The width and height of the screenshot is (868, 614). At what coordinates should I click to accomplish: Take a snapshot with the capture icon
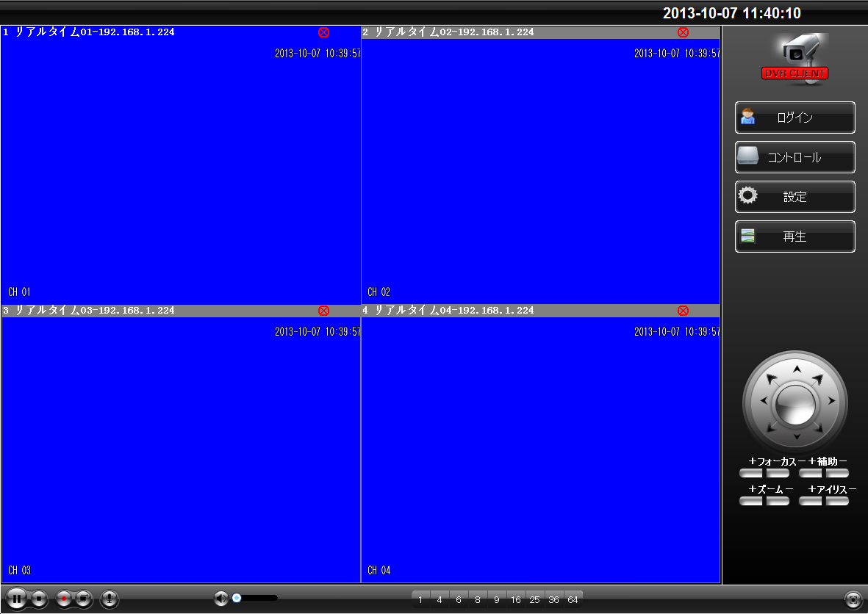point(84,599)
